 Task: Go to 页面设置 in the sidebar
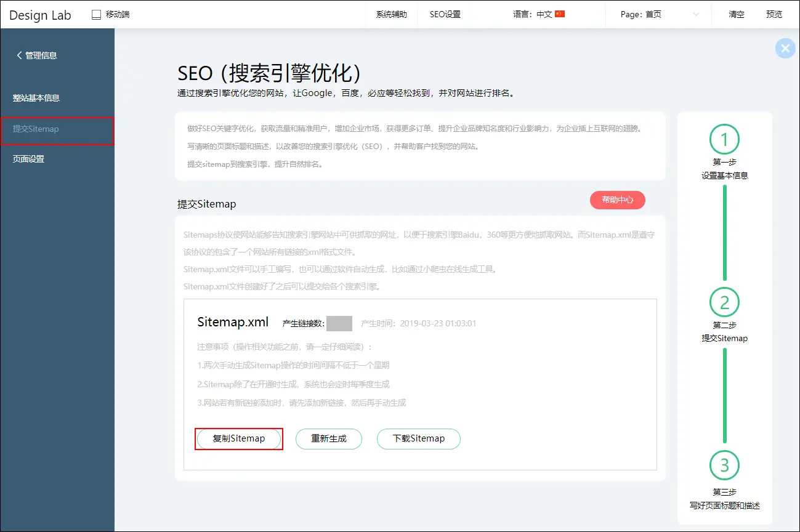click(x=29, y=159)
